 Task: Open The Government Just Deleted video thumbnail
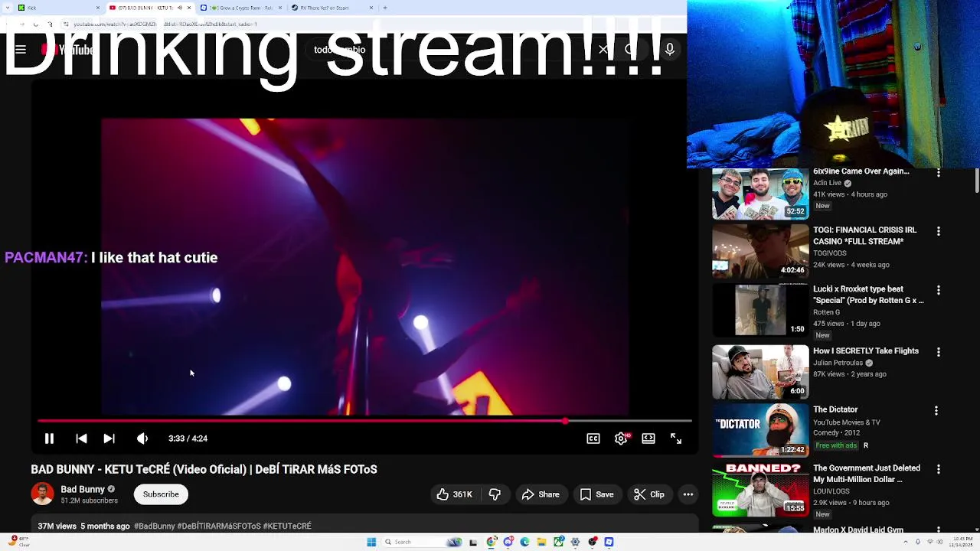coord(760,490)
